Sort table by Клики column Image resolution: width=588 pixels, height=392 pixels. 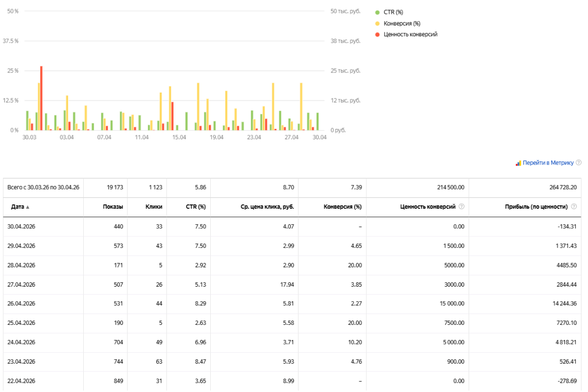click(154, 207)
